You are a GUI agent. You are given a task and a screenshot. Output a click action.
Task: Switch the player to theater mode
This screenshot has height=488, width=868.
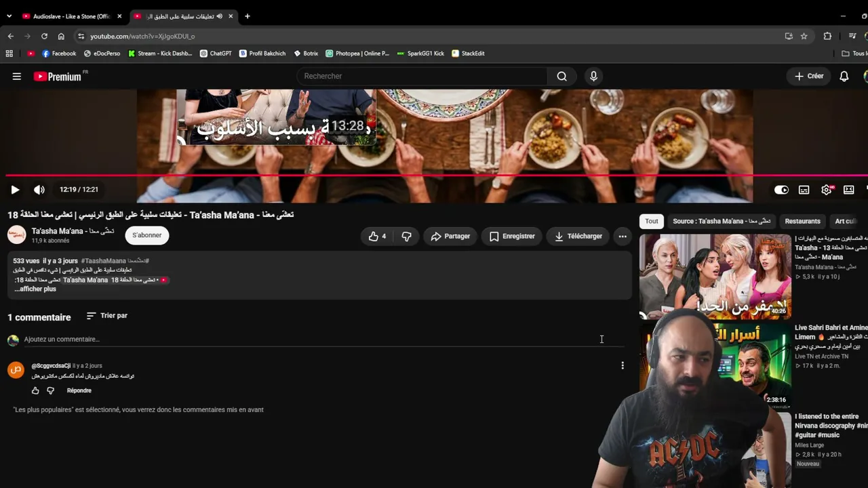(x=848, y=190)
